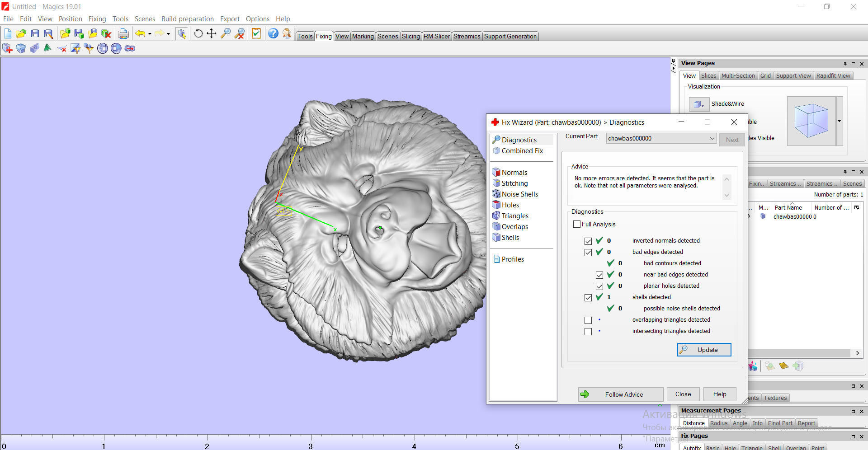This screenshot has height=450, width=868.
Task: Click the support person headset icon
Action: click(x=287, y=33)
